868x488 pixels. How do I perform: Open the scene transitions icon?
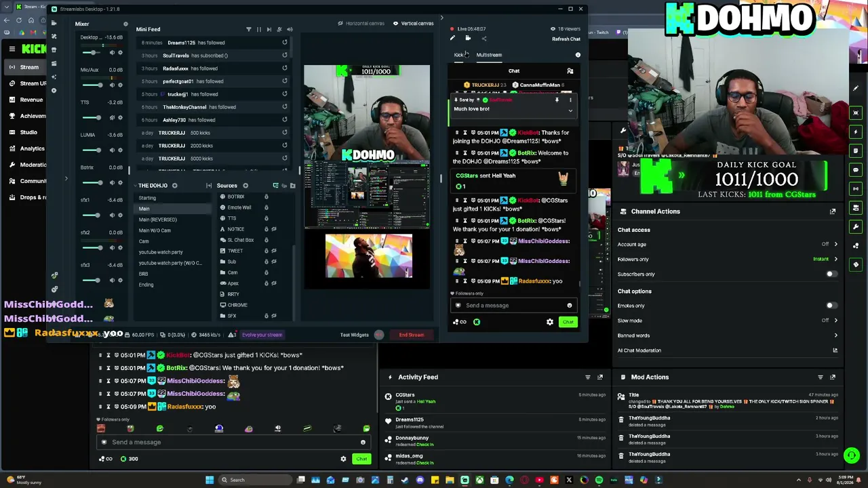209,186
